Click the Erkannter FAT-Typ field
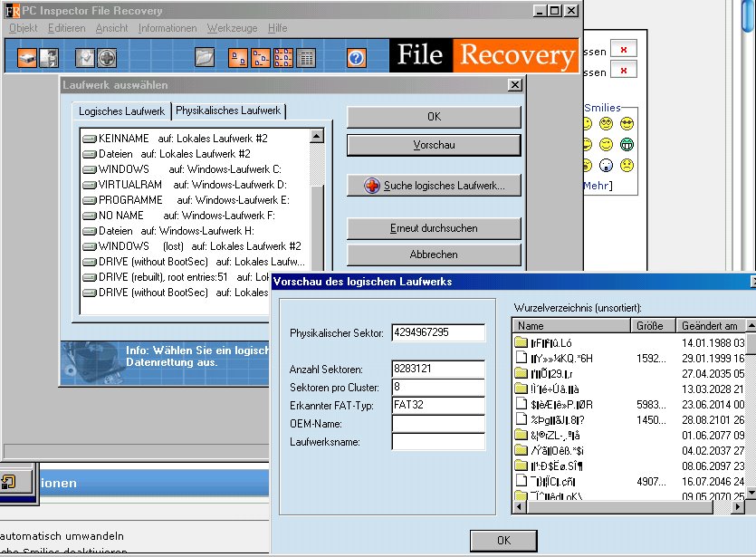 tap(438, 405)
